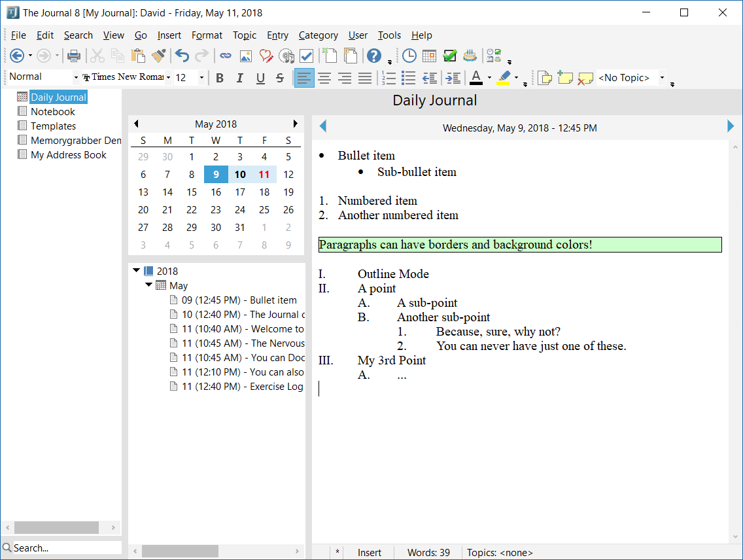Open the Category menu

coord(319,35)
